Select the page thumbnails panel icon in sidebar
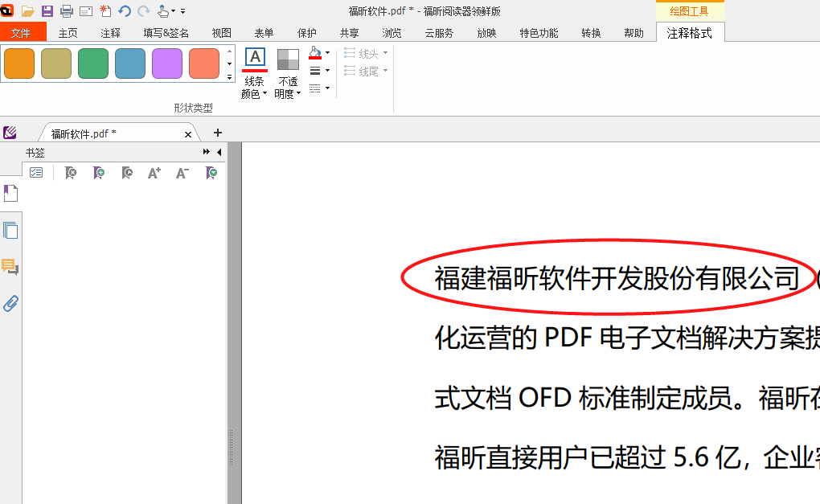The height and width of the screenshot is (504, 820). point(11,230)
